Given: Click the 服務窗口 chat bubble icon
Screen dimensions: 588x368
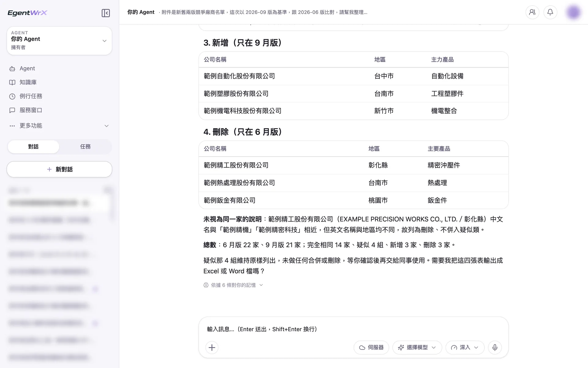Looking at the screenshot, I should click(x=12, y=110).
